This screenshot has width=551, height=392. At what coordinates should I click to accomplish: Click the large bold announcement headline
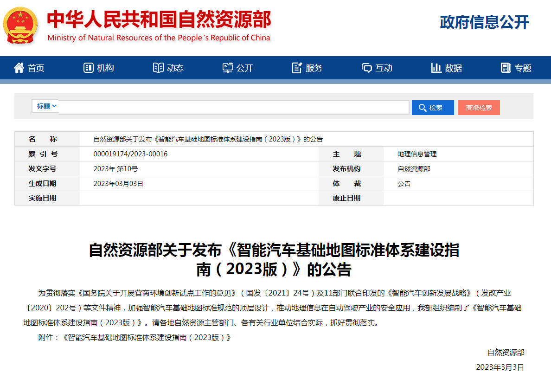(274, 260)
